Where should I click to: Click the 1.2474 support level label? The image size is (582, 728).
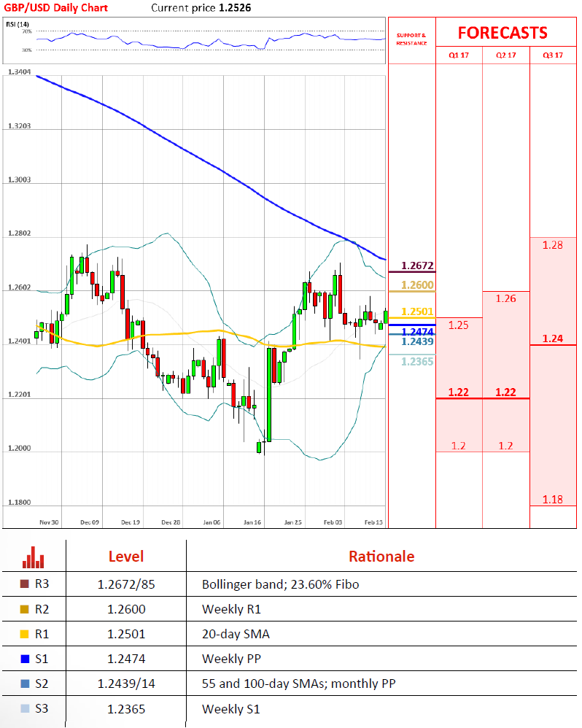coord(417,331)
